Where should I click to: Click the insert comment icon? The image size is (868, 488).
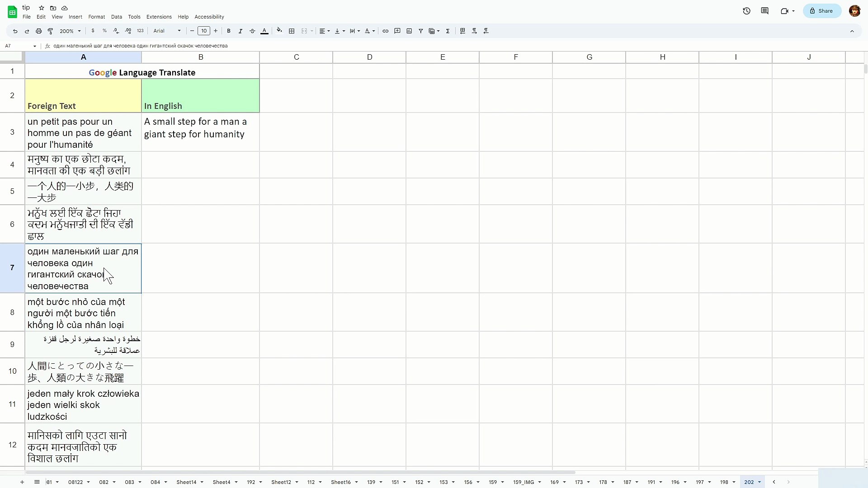(x=398, y=31)
